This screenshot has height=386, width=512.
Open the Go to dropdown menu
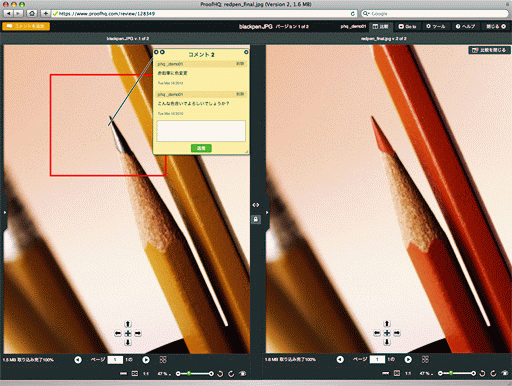(x=407, y=26)
